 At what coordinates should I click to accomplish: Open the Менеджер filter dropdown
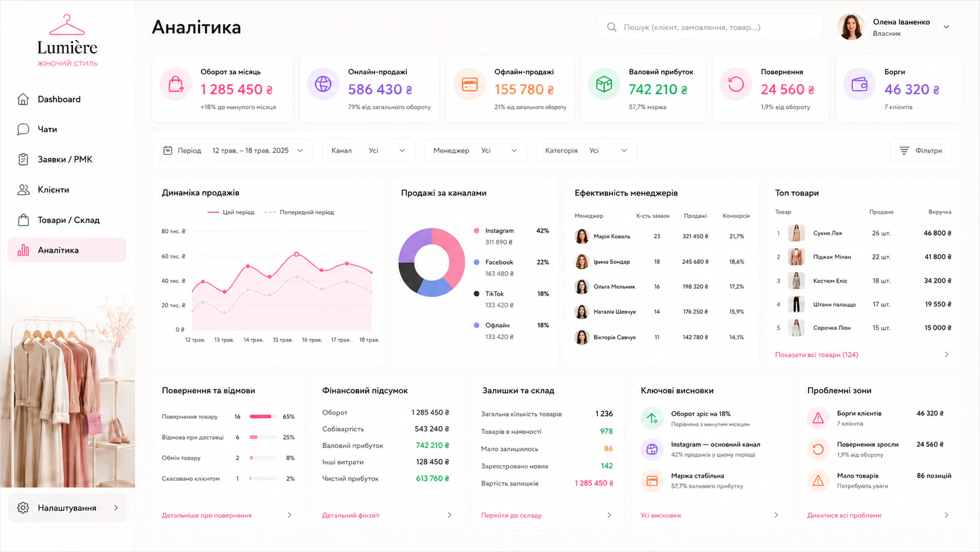[475, 151]
